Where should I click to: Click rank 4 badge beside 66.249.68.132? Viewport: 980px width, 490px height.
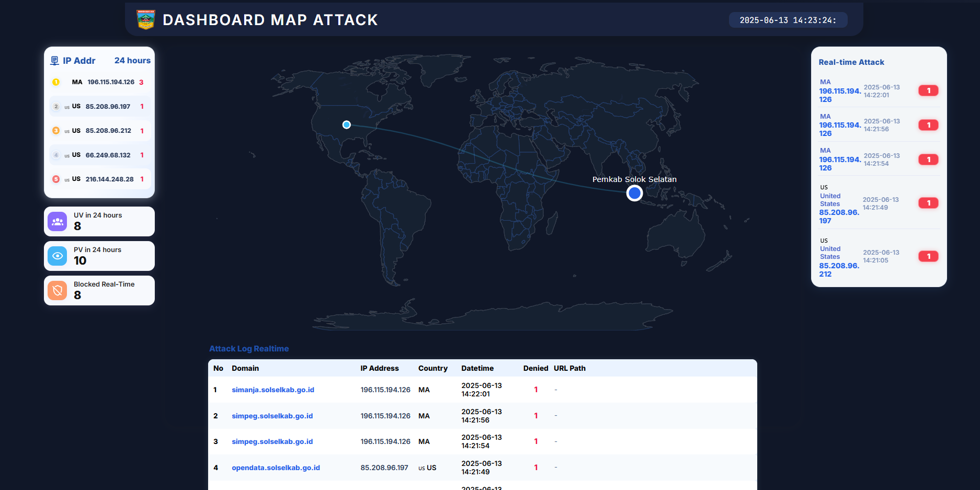click(56, 155)
